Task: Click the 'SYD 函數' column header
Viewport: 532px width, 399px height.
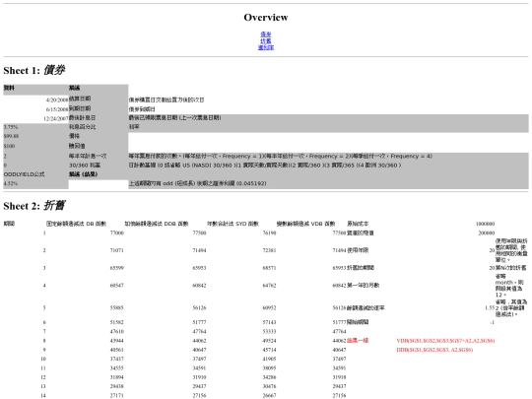Action: pyautogui.click(x=233, y=224)
